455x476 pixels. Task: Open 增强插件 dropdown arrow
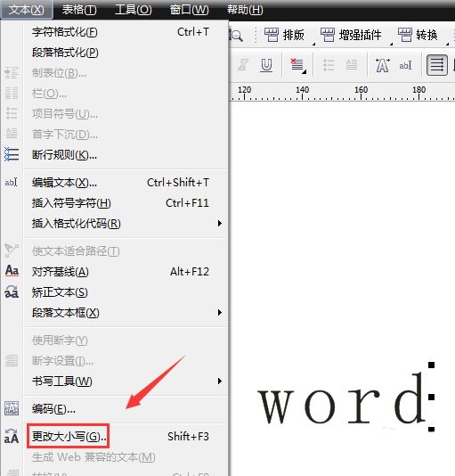[391, 44]
